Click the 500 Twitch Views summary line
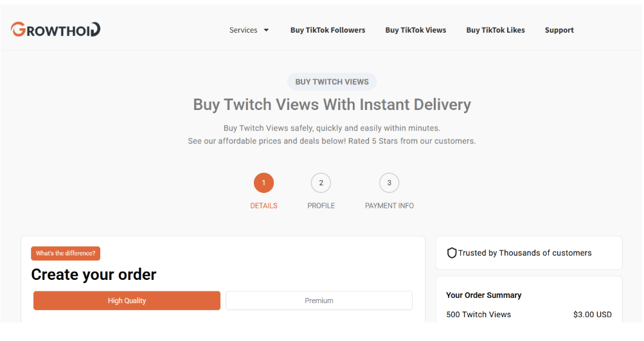The image size is (644, 341). [x=479, y=315]
